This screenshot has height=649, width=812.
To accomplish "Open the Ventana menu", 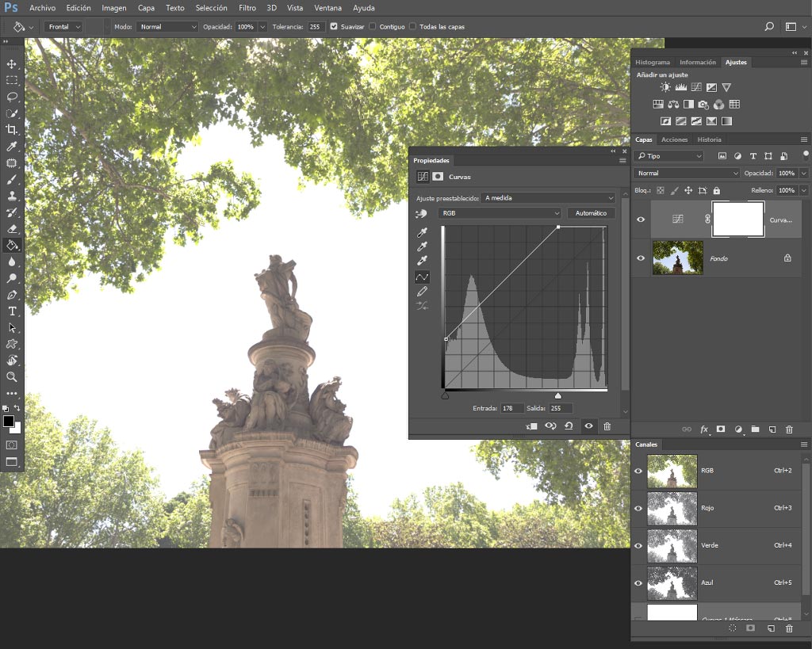I will click(327, 8).
